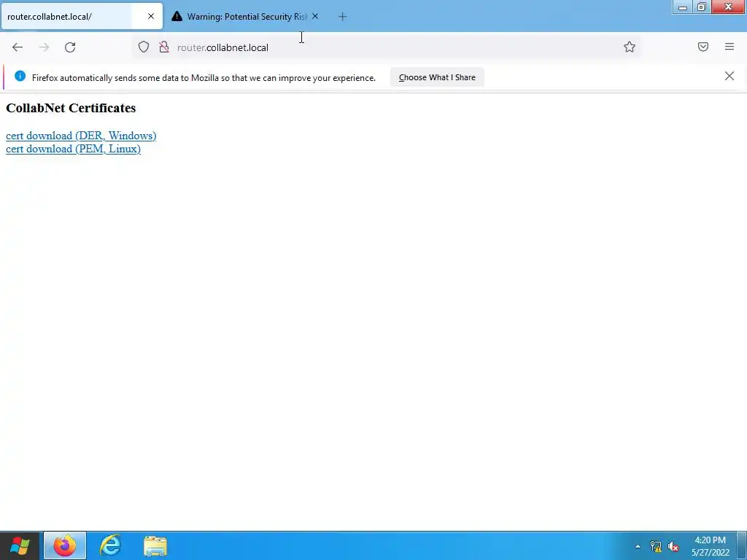Open Windows Explorer from the taskbar
The width and height of the screenshot is (747, 560).
155,545
